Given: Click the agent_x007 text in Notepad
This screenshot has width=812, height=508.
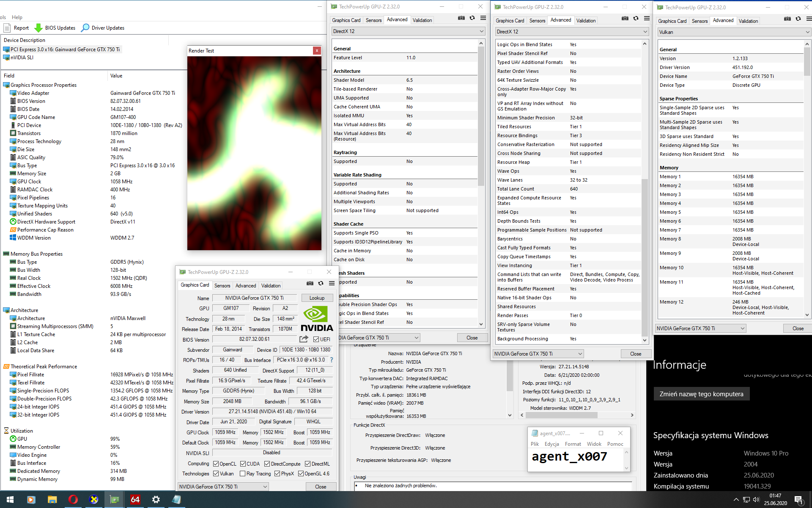Looking at the screenshot, I should click(x=569, y=456).
